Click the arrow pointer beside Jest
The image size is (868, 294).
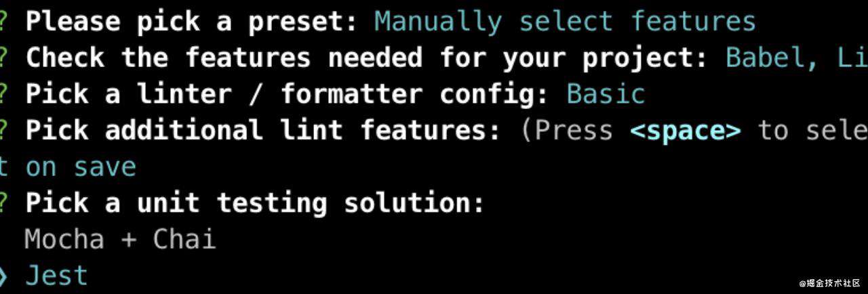3,276
